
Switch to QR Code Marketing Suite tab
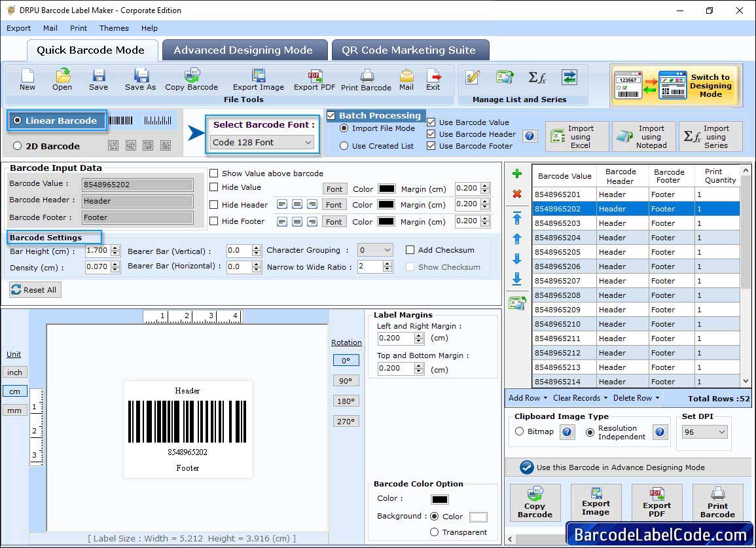[410, 50]
